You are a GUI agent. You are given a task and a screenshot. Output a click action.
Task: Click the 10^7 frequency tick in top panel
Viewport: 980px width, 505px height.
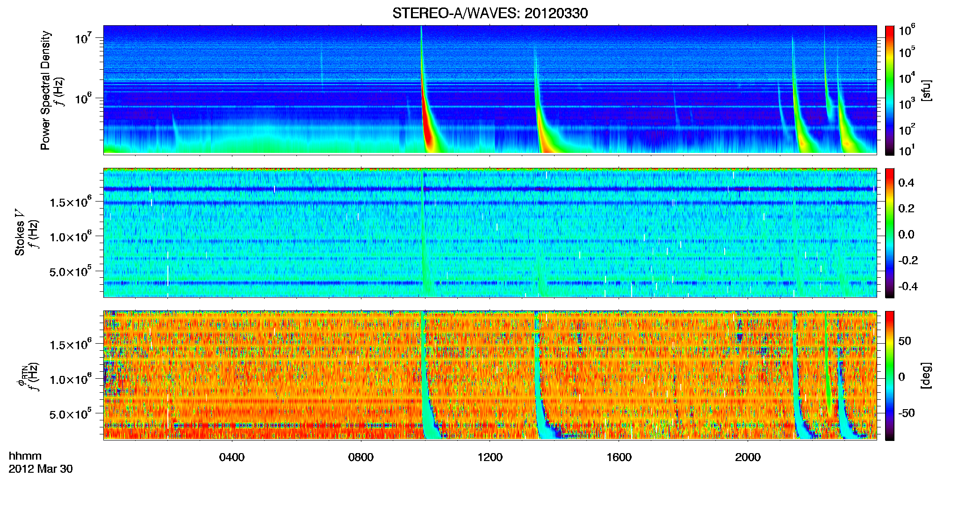click(x=83, y=37)
